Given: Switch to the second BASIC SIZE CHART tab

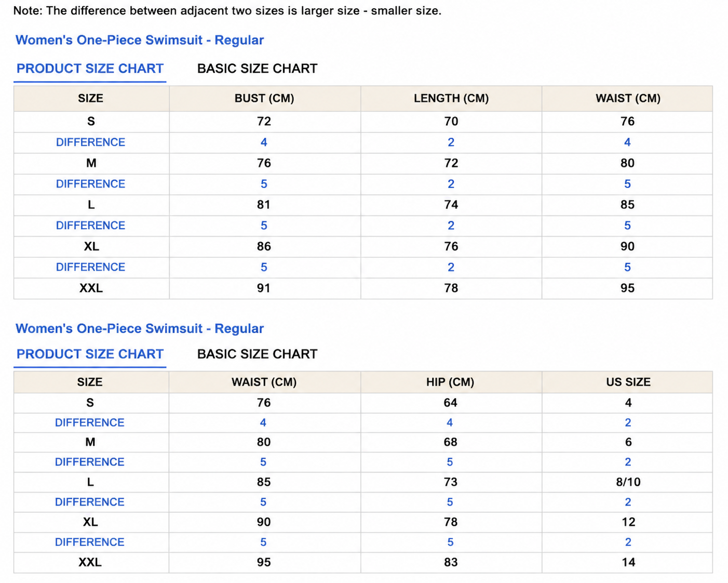Looking at the screenshot, I should (257, 354).
